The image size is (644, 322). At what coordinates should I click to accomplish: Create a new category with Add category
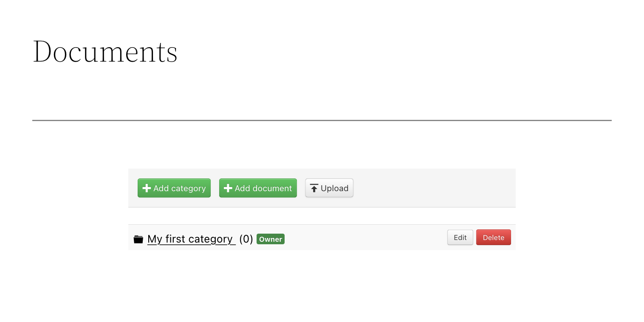pyautogui.click(x=174, y=188)
